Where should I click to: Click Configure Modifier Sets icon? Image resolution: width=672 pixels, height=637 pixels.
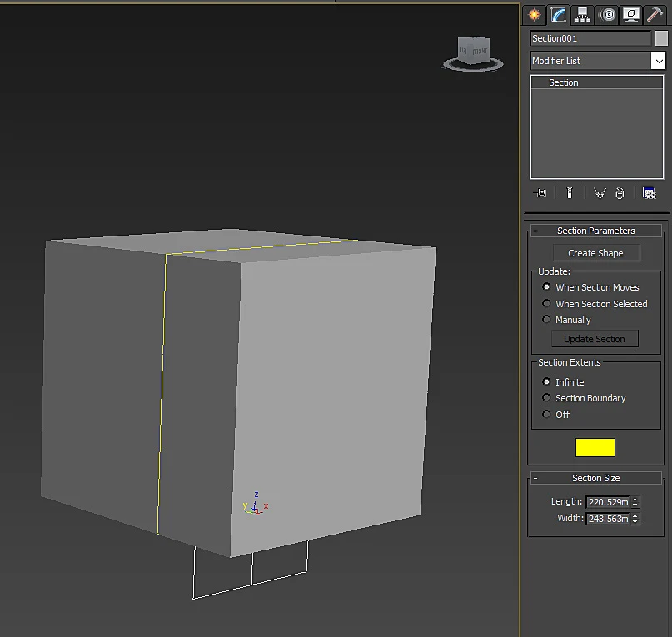(x=650, y=193)
